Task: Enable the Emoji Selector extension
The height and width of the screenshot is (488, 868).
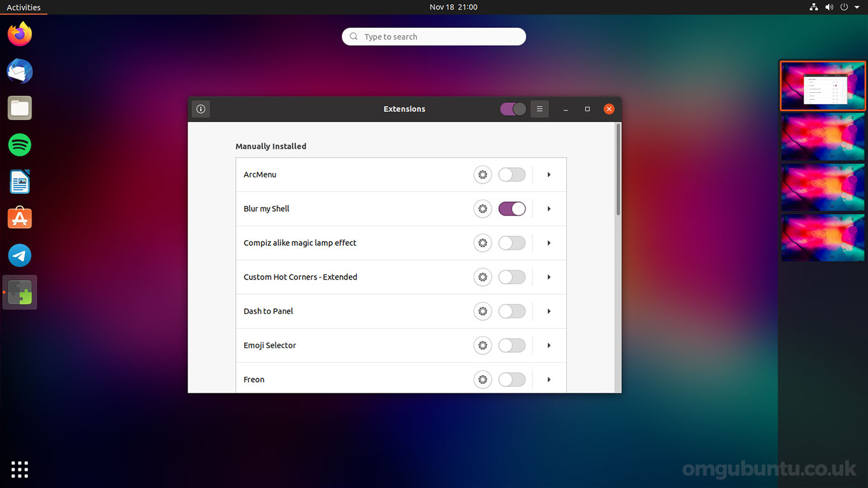Action: (x=512, y=346)
